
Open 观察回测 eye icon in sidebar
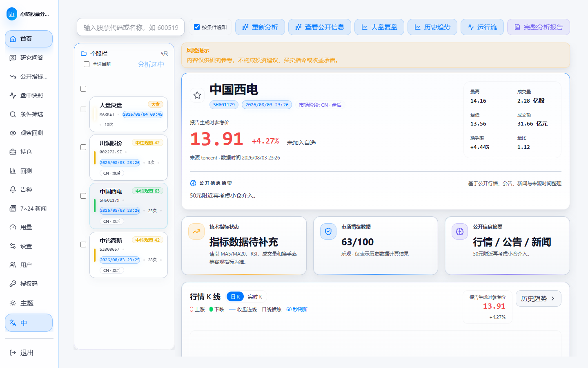pyautogui.click(x=13, y=133)
